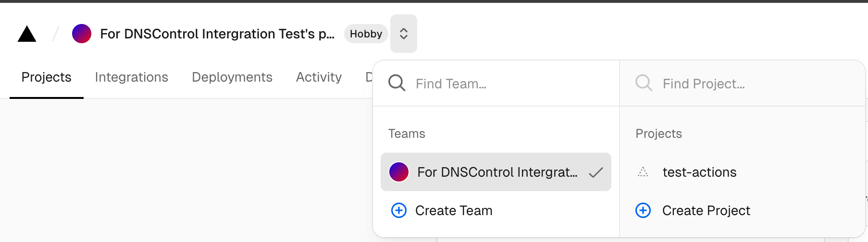Select the Projects tab
Viewport: 868px width, 242px height.
click(47, 77)
